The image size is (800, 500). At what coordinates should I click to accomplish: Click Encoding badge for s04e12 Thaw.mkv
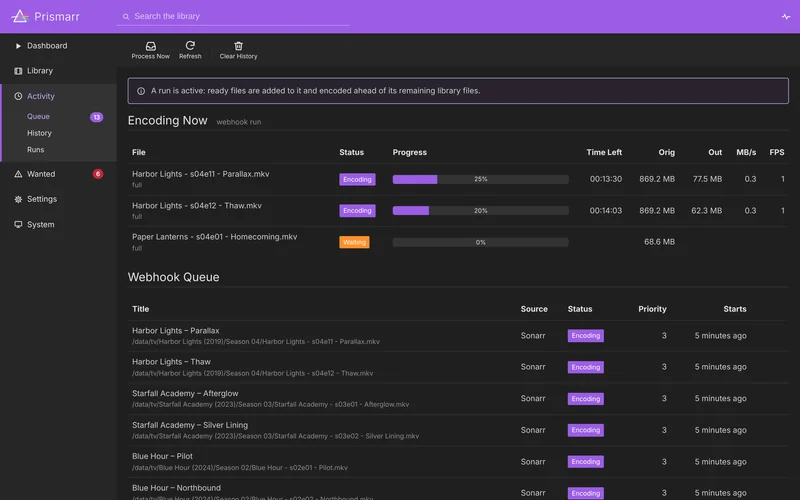tap(357, 211)
